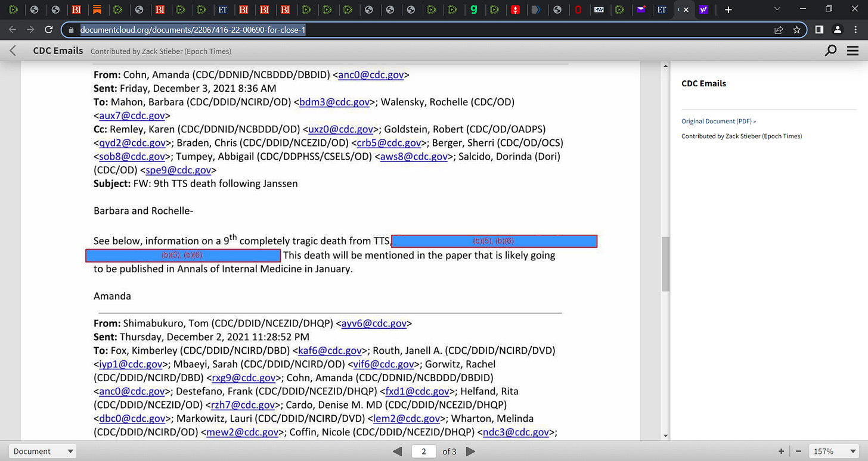Viewport: 868px width, 461px height.
Task: Open the browser side panel icon
Action: click(820, 30)
